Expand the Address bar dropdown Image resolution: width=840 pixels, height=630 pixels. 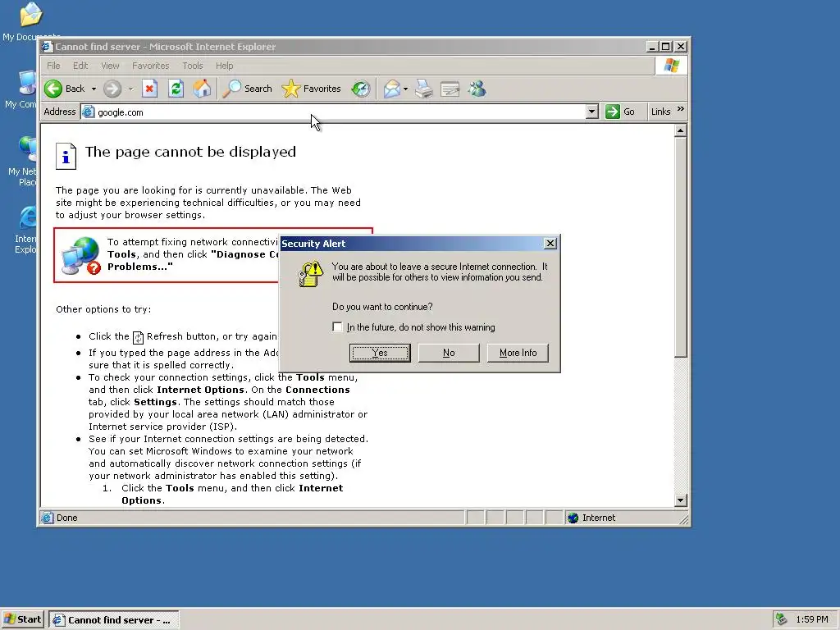pos(592,112)
